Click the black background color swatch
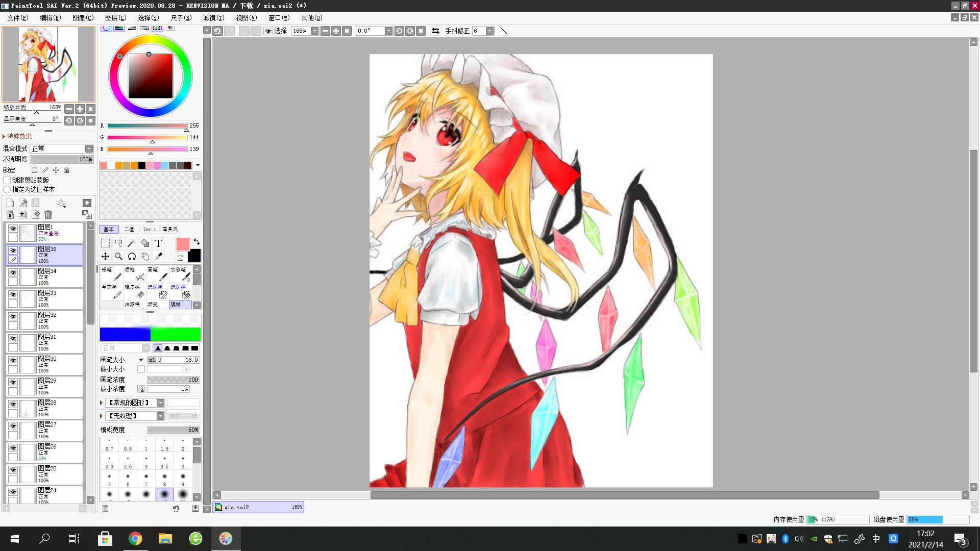 point(194,256)
